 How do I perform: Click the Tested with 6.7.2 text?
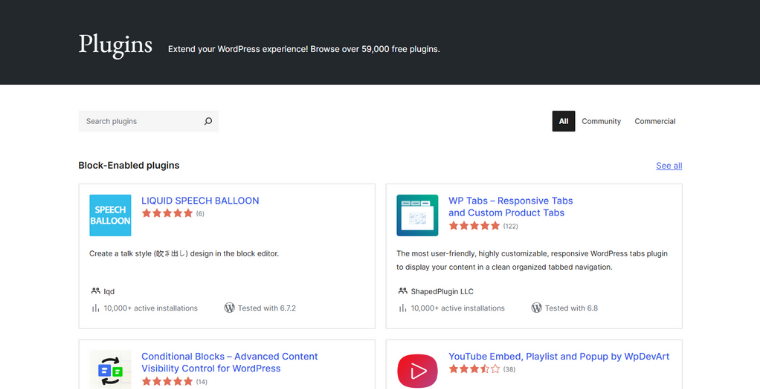pyautogui.click(x=267, y=308)
